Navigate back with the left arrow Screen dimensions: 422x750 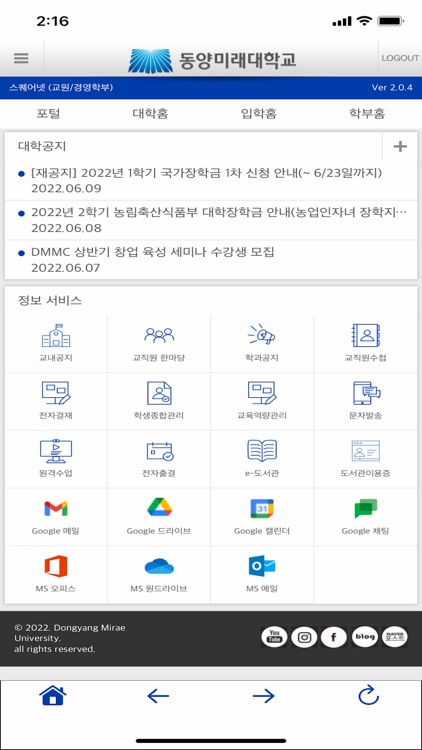[158, 696]
